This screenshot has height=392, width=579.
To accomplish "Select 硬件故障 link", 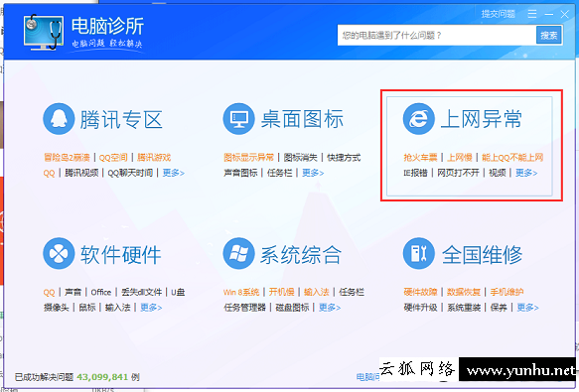I will [420, 292].
